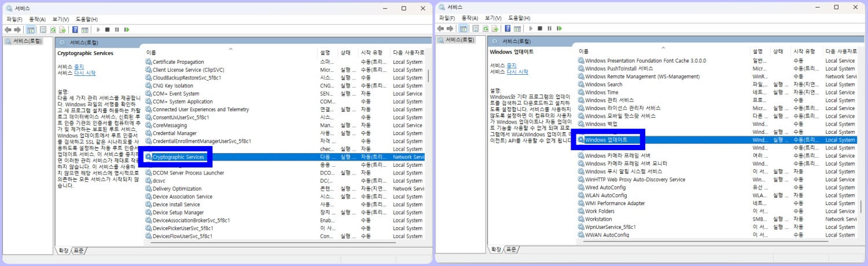
Task: Click 중지 link under Cryptographic Services
Action: [x=79, y=67]
